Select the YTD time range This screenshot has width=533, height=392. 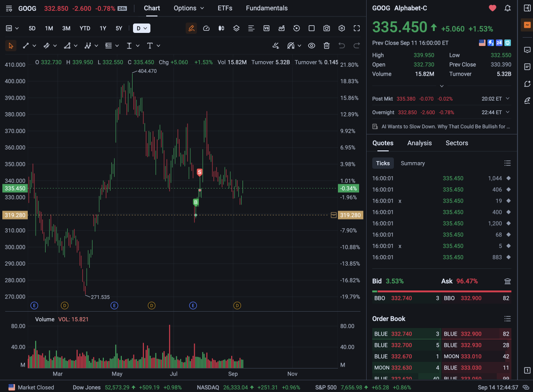point(85,28)
